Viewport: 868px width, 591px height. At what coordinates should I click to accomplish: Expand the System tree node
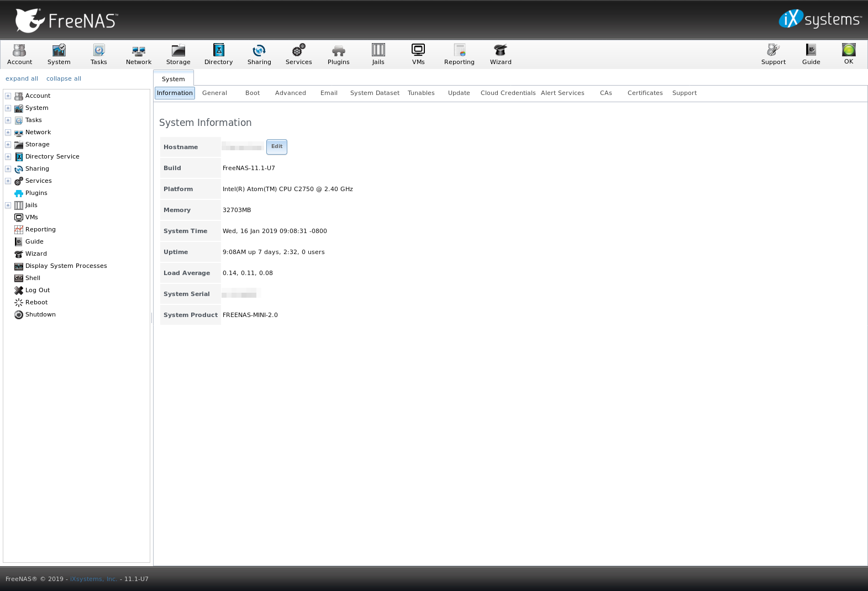(x=8, y=108)
